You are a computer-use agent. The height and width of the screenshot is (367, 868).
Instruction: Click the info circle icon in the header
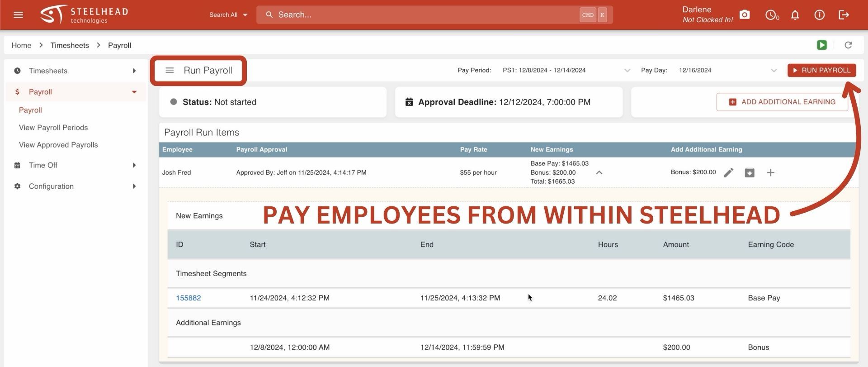pos(819,15)
